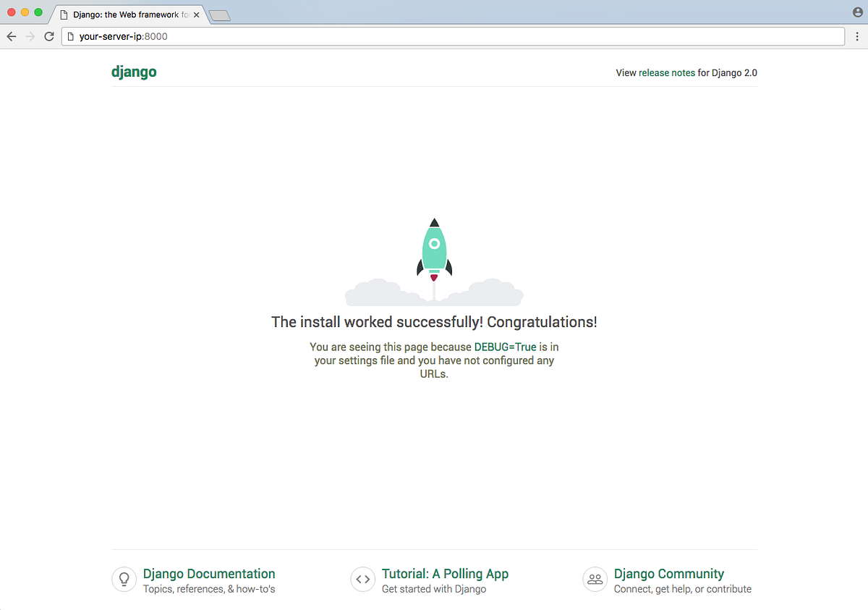Click the lightbulb icon beside Django Documentation
Screen dimensions: 868x610
[124, 579]
